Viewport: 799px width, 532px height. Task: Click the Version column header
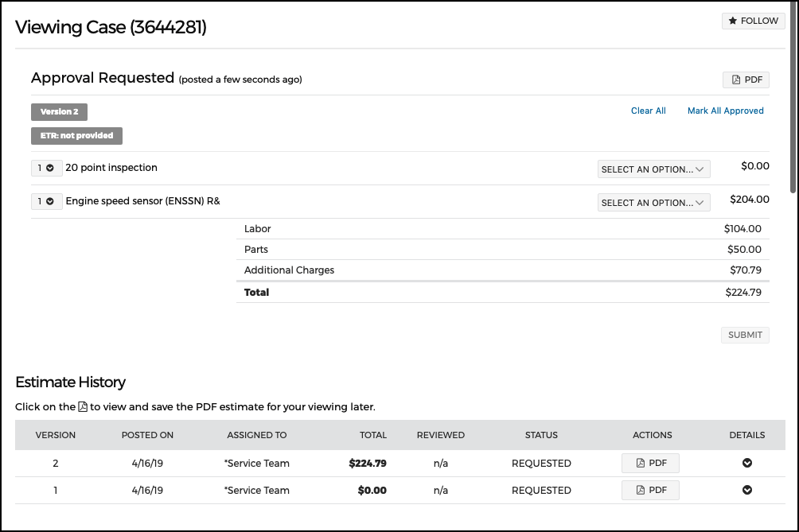click(56, 435)
